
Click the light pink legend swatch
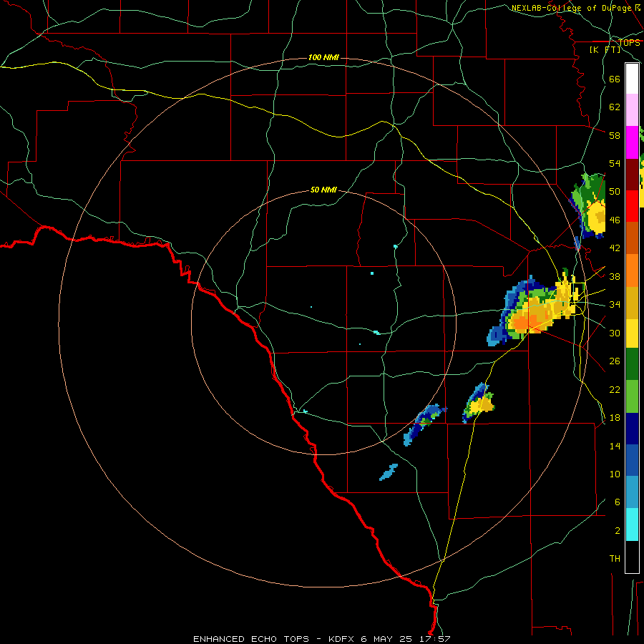632,110
